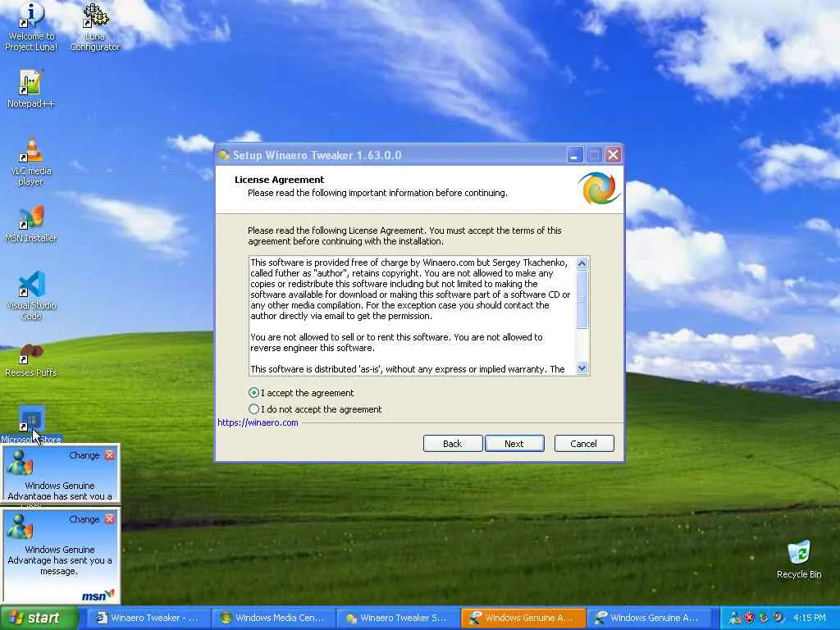Image resolution: width=840 pixels, height=630 pixels.
Task: Select the MSN Installer desktop icon
Action: [31, 224]
